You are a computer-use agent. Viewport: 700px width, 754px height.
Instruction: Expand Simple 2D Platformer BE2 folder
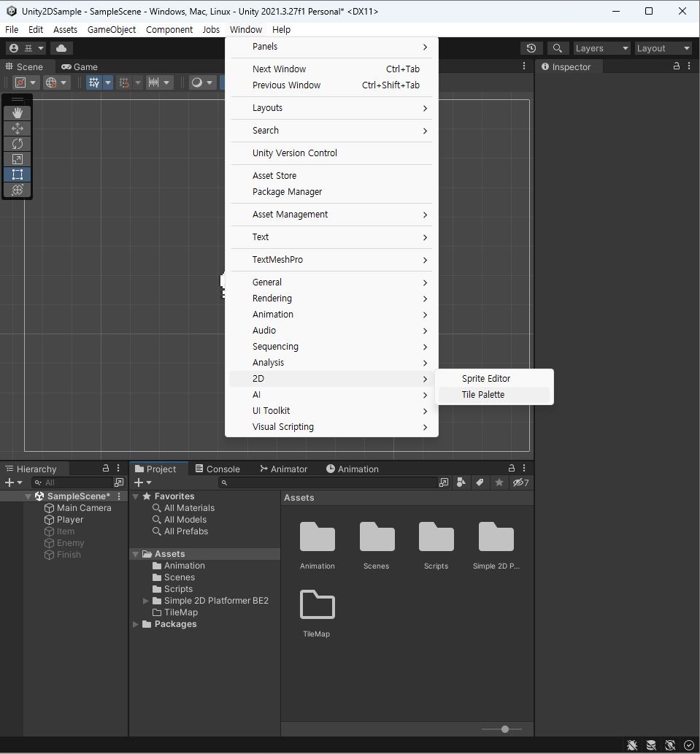(x=146, y=601)
